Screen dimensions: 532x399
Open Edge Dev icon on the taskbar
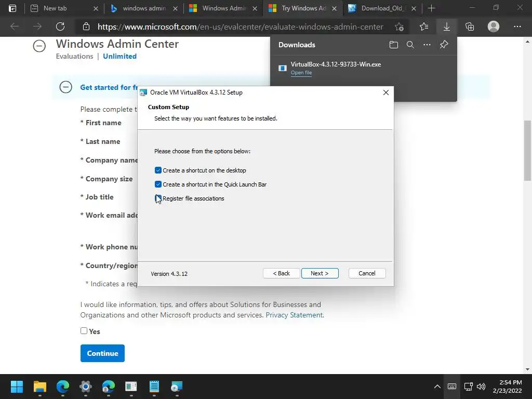click(x=108, y=387)
